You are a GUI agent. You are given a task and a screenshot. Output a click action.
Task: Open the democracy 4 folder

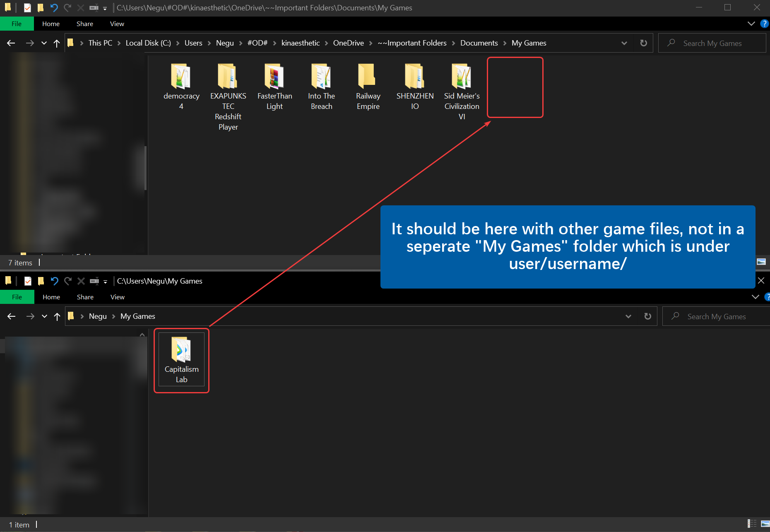click(x=181, y=87)
